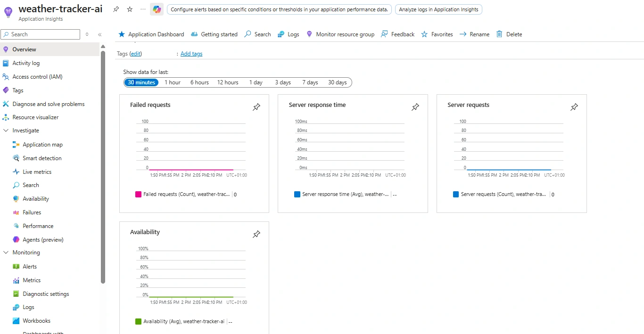Open Logs in the command toolbar

click(x=288, y=34)
